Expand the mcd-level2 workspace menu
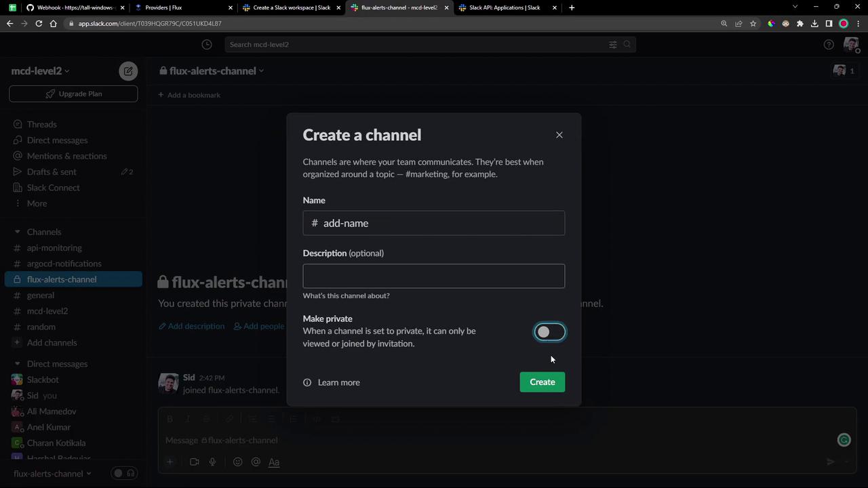The height and width of the screenshot is (488, 868). (x=40, y=71)
